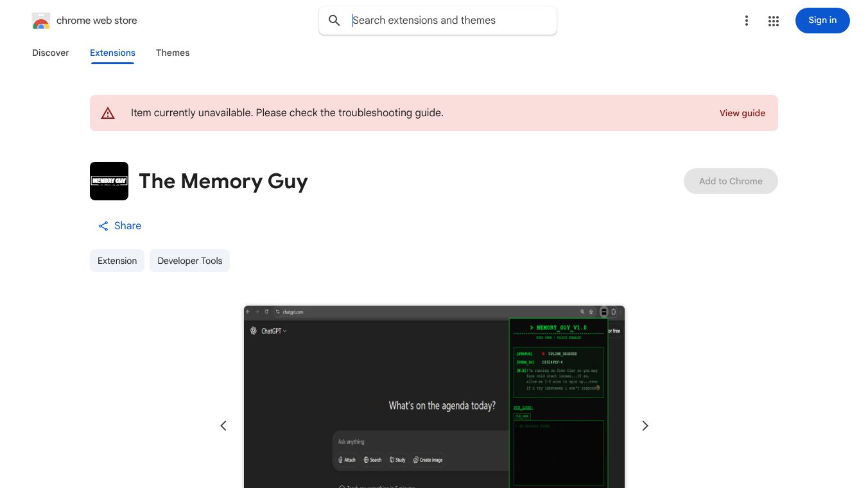Click the Chrome Web Store logo

[x=41, y=21]
